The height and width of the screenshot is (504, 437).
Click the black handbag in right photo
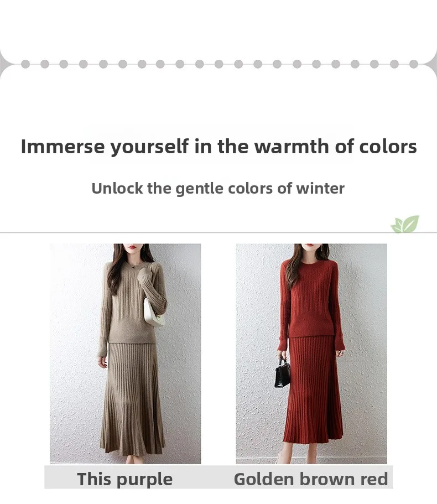(283, 372)
